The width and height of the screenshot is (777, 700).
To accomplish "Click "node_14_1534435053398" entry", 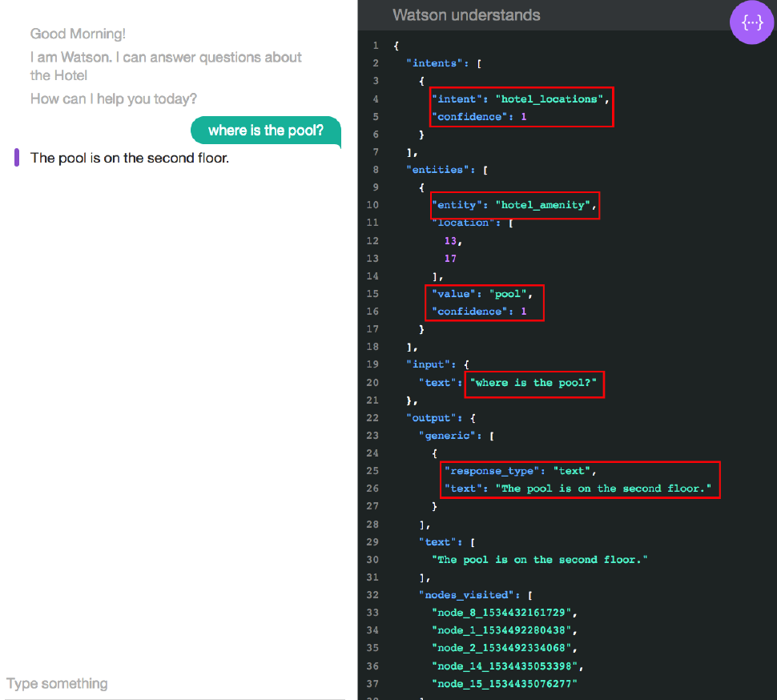I will [x=505, y=666].
